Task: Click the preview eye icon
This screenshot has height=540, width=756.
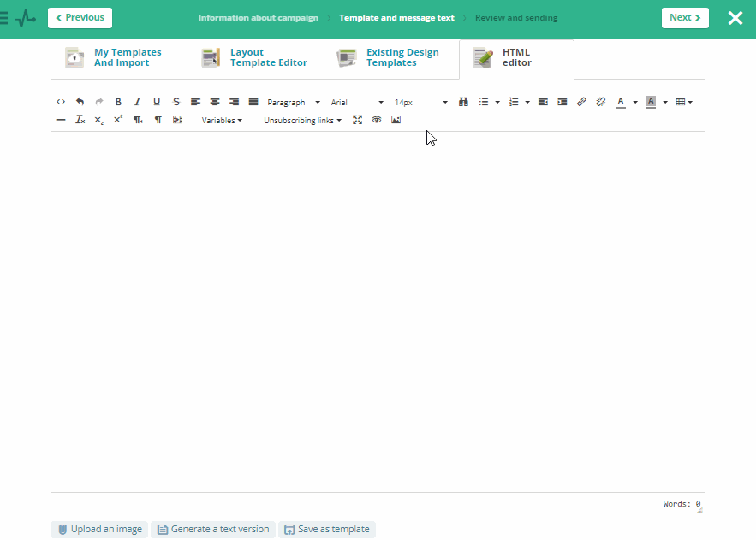Action: 377,120
